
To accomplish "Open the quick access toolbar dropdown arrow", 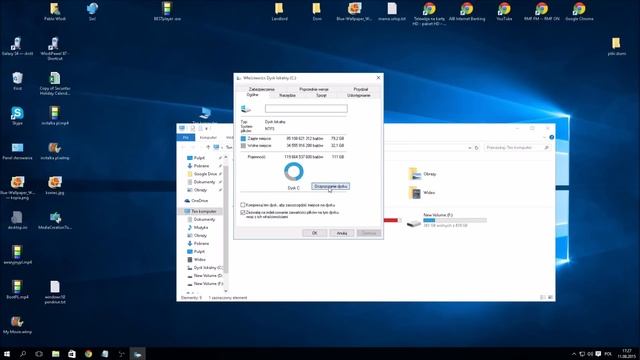I will coord(207,129).
